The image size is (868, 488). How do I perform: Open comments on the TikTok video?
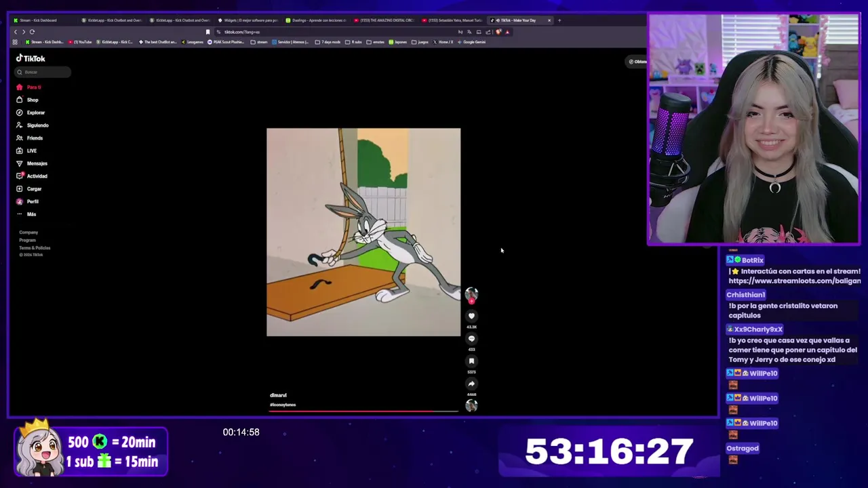tap(471, 338)
